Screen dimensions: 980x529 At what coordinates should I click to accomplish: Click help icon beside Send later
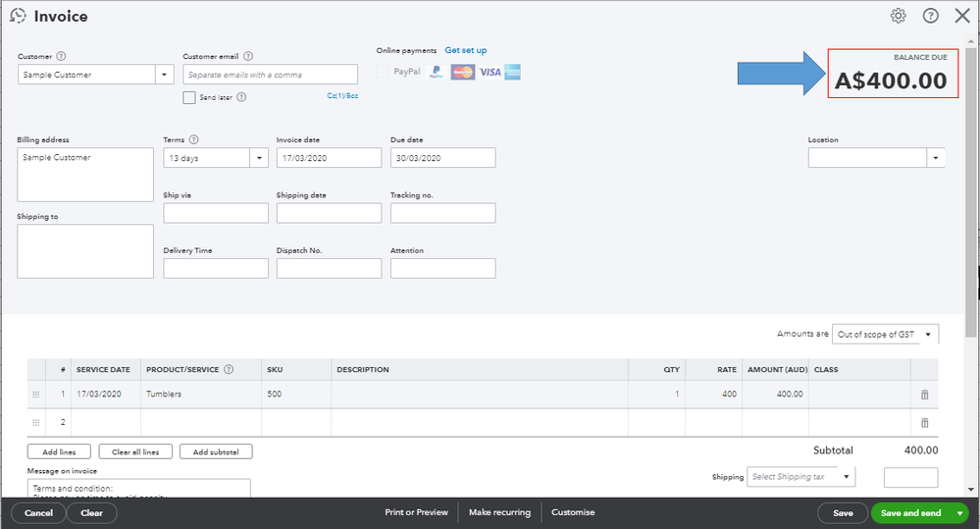tap(241, 97)
